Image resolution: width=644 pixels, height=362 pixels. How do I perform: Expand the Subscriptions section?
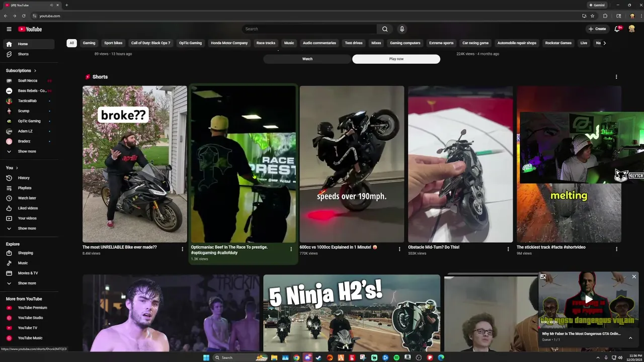tap(21, 70)
